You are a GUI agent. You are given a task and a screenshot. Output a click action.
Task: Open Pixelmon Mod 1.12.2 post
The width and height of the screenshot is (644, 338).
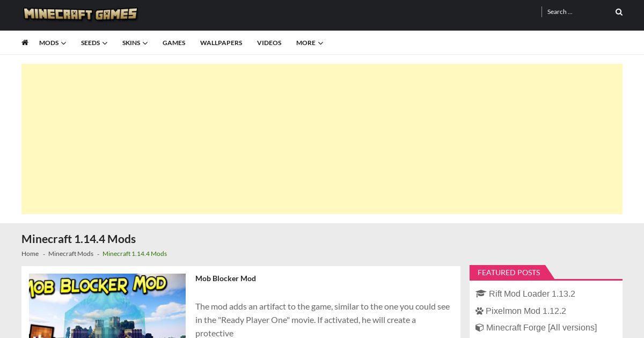[x=526, y=311]
